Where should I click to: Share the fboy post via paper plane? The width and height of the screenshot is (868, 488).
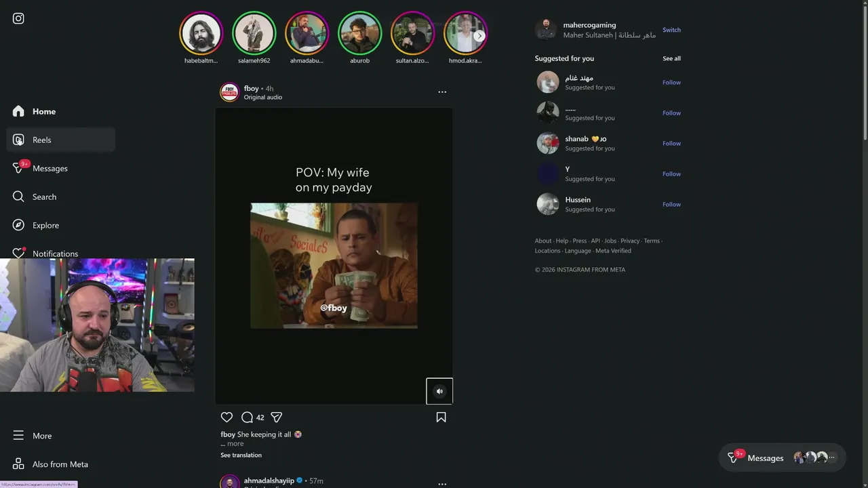coord(276,418)
